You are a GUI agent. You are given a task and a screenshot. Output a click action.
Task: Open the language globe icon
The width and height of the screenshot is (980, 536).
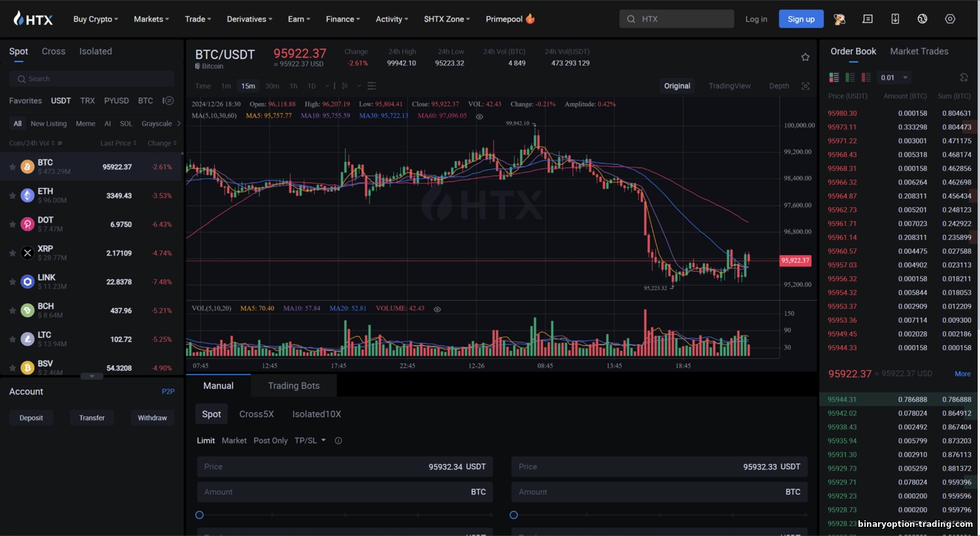(x=923, y=19)
